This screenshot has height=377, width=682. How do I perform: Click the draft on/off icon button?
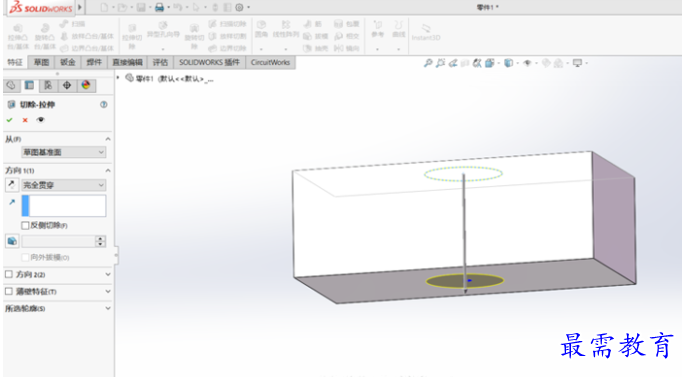12,241
